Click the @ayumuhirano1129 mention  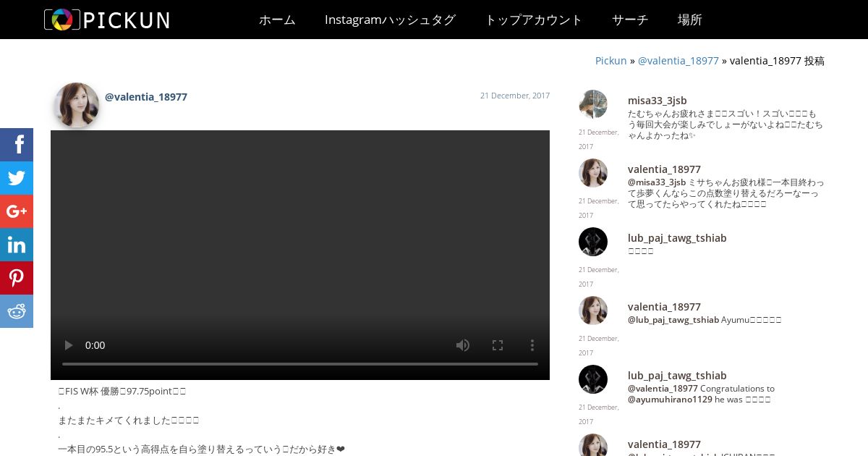pos(670,400)
